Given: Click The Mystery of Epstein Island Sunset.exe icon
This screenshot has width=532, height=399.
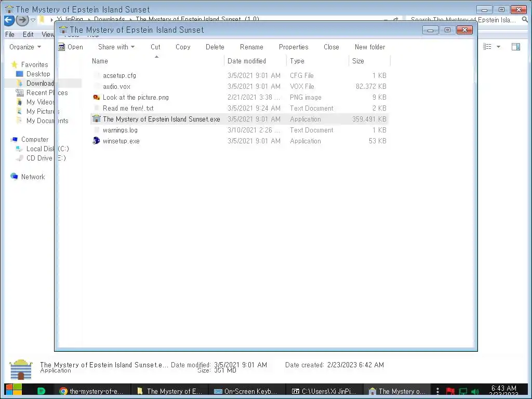Looking at the screenshot, I should 96,119.
